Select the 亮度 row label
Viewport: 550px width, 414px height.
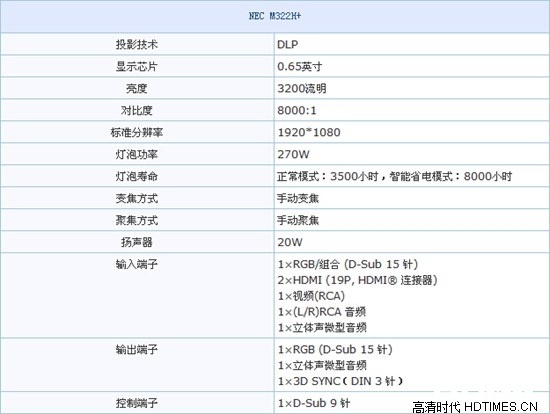click(x=136, y=88)
